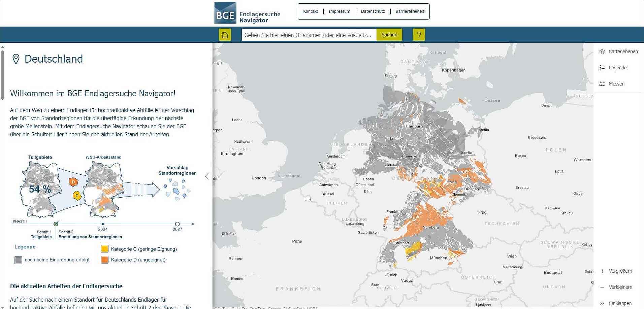Click the 2024 timeline marker
This screenshot has height=309, width=644.
(x=103, y=224)
